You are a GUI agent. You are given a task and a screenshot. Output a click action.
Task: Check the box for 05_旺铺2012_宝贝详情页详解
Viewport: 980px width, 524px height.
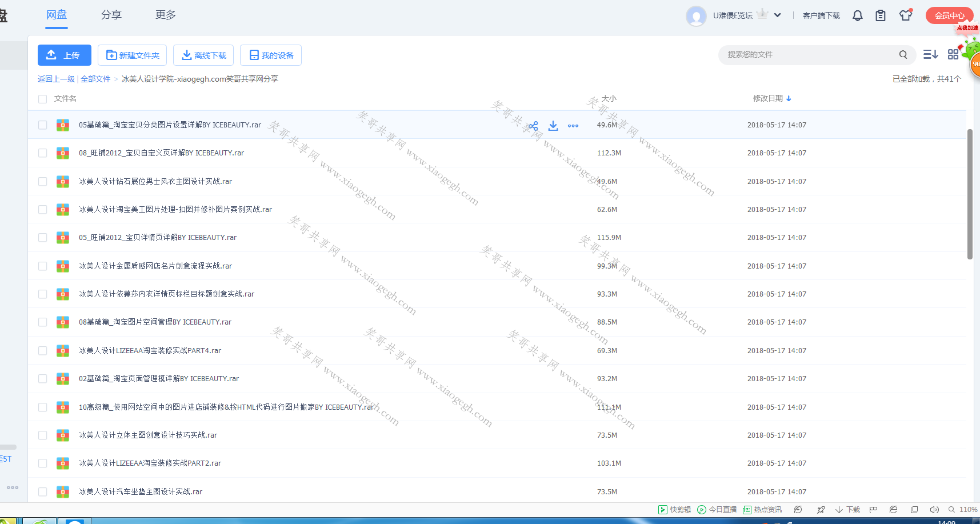pyautogui.click(x=42, y=238)
